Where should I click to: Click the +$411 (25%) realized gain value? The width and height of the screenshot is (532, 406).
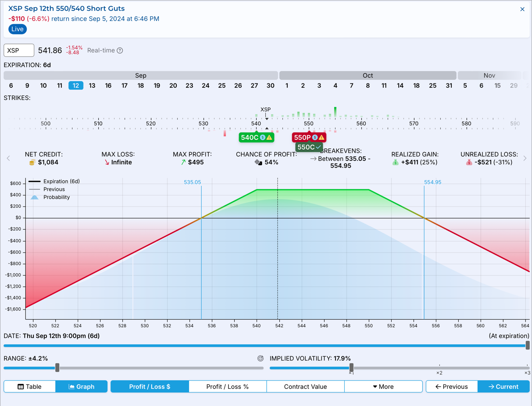tap(420, 162)
